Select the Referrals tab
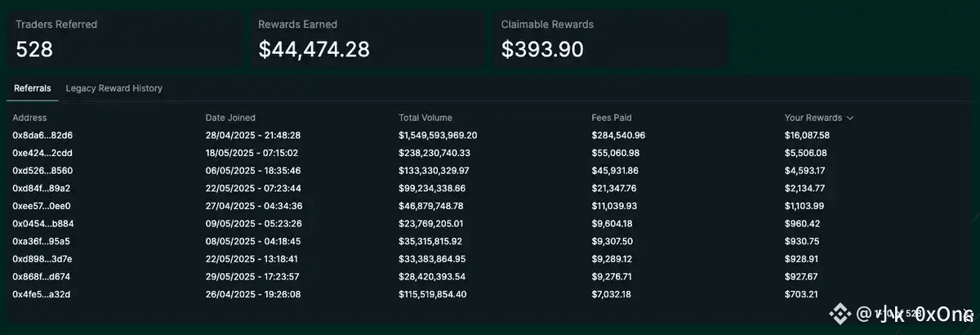This screenshot has width=980, height=335. 33,88
